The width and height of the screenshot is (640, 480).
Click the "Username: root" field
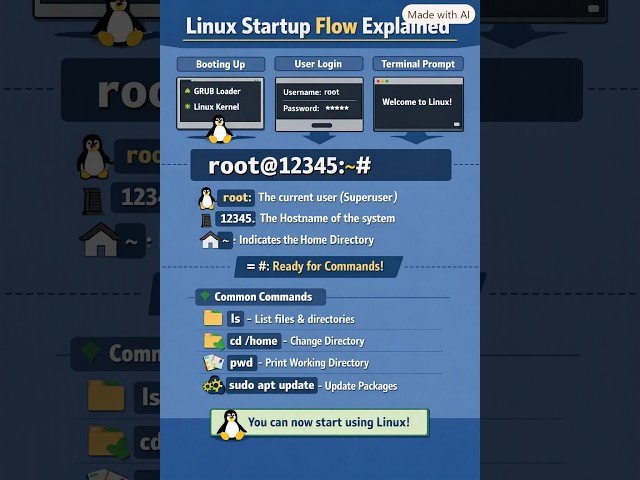[311, 92]
